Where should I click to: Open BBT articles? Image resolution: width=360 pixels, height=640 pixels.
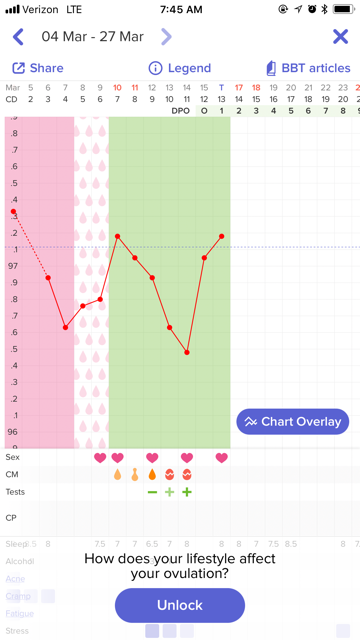pos(308,68)
